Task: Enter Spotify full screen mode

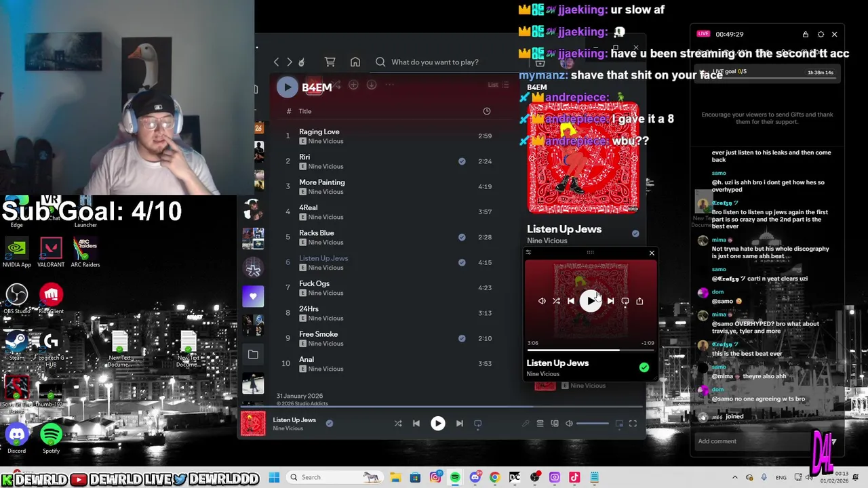Action: (633, 424)
